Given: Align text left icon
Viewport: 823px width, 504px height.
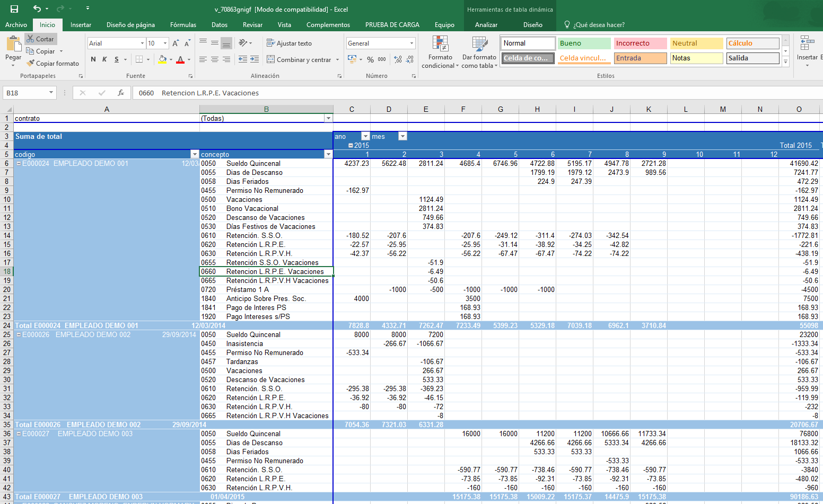Looking at the screenshot, I should [x=203, y=59].
